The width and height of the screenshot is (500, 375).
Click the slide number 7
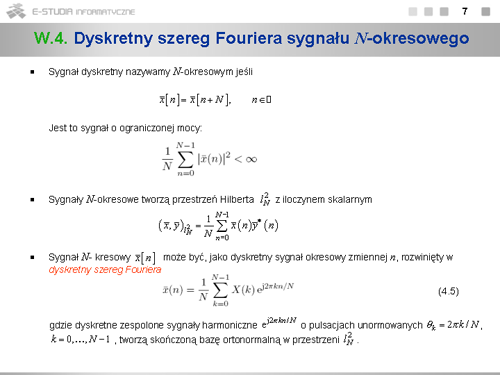tap(465, 12)
